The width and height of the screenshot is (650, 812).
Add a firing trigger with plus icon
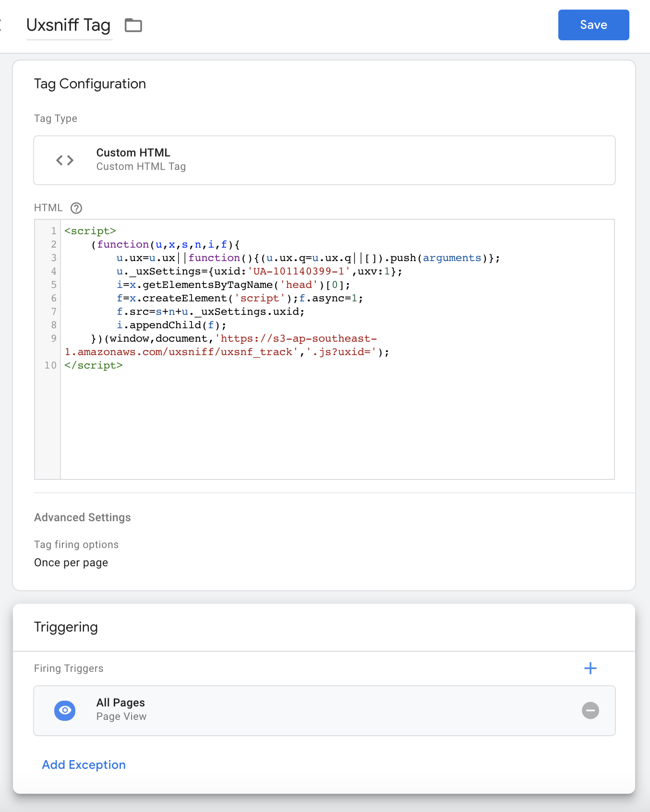(x=590, y=668)
